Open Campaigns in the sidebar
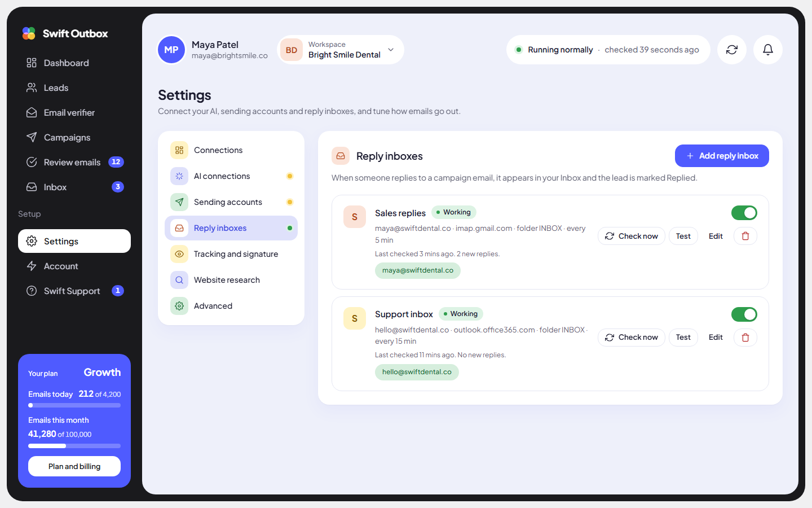The width and height of the screenshot is (812, 508). point(74,137)
